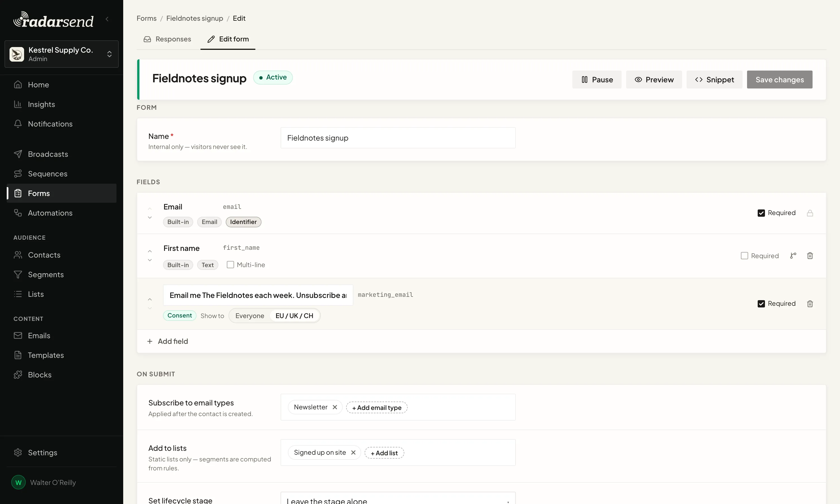The width and height of the screenshot is (840, 504).
Task: Delete the First name field
Action: pos(810,256)
